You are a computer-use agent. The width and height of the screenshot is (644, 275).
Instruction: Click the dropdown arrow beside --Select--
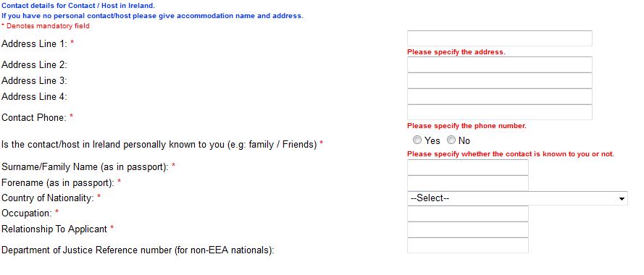[622, 199]
